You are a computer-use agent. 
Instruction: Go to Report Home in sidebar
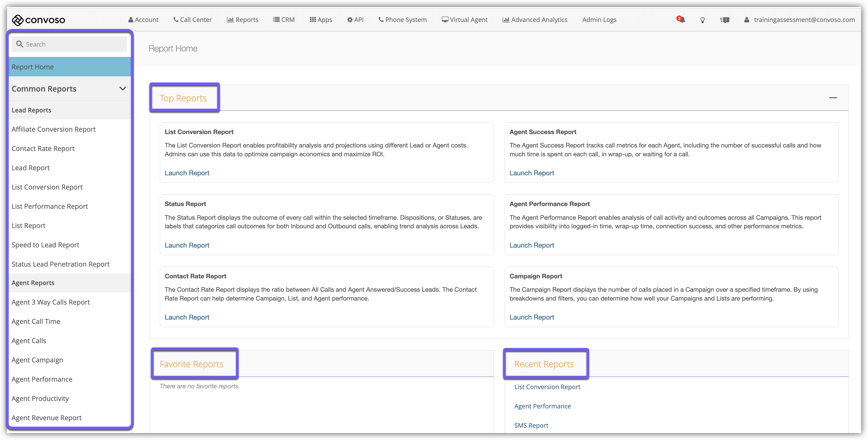[x=32, y=67]
